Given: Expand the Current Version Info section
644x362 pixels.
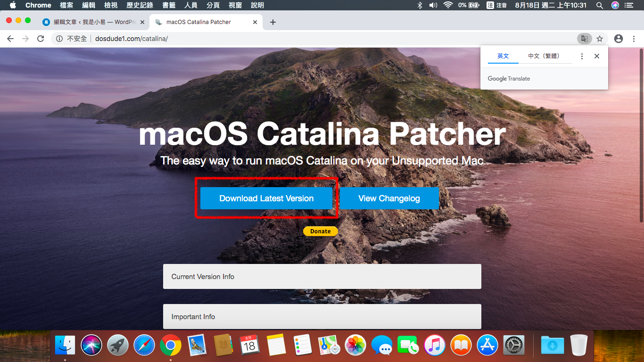Looking at the screenshot, I should 322,276.
